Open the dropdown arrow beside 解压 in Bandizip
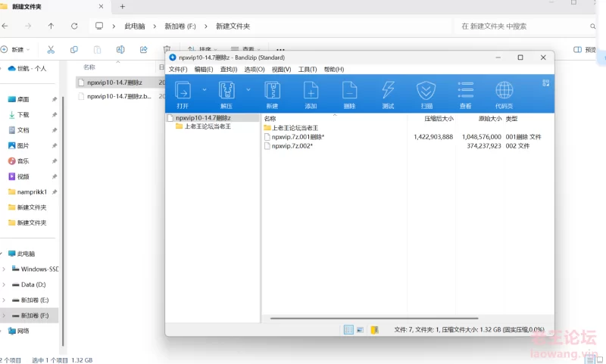This screenshot has height=364, width=606. click(248, 89)
